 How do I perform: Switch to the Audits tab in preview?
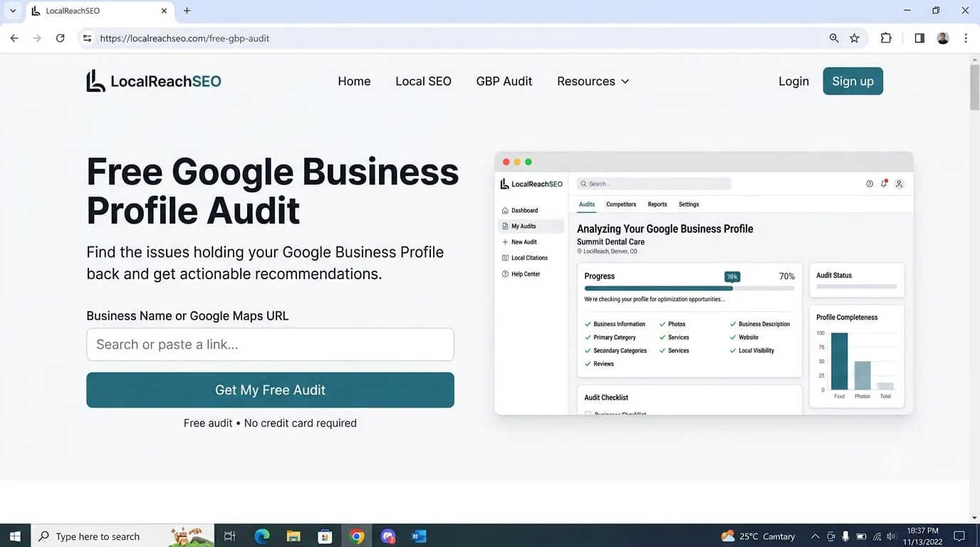click(587, 204)
